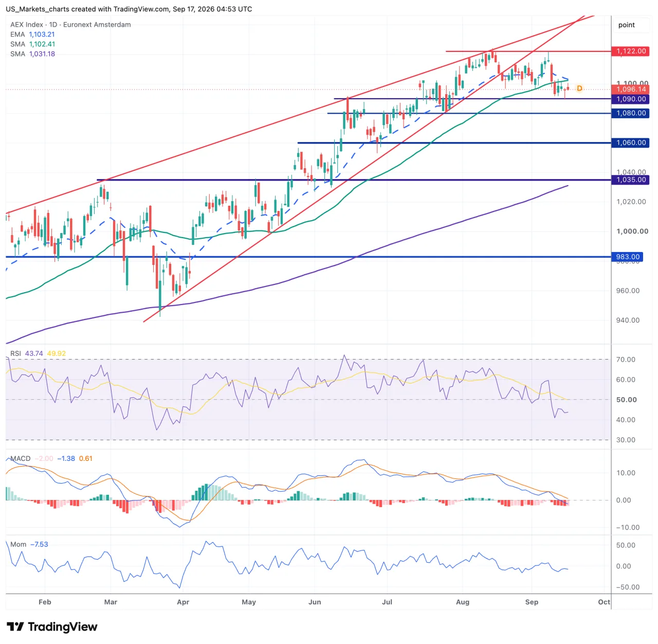This screenshot has height=644, width=658.
Task: Click the 983.00 price level label
Action: 628,257
